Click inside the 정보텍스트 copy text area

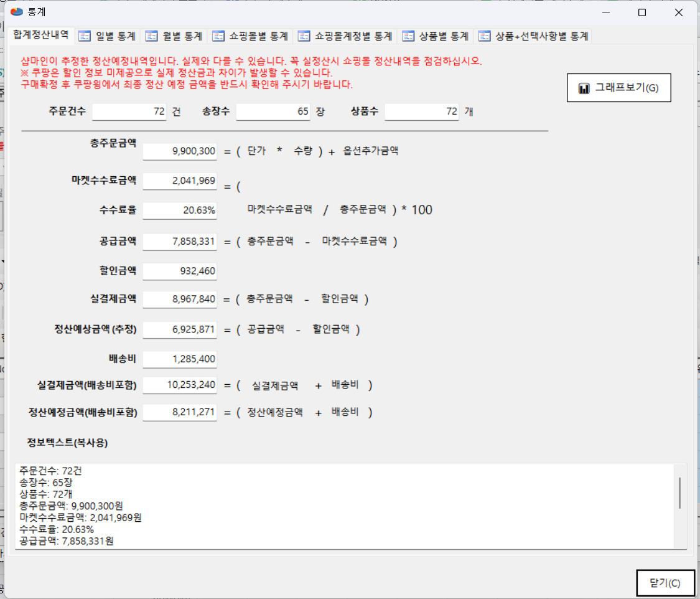point(342,506)
